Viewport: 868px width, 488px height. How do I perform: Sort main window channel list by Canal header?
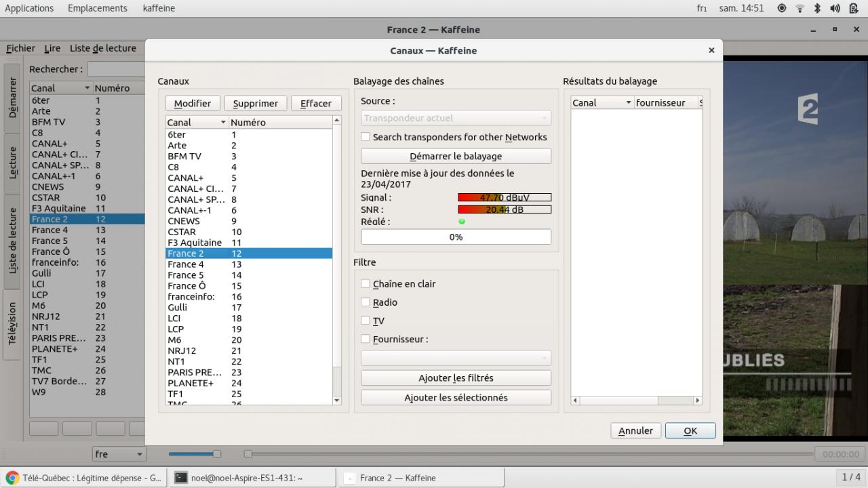(60, 88)
